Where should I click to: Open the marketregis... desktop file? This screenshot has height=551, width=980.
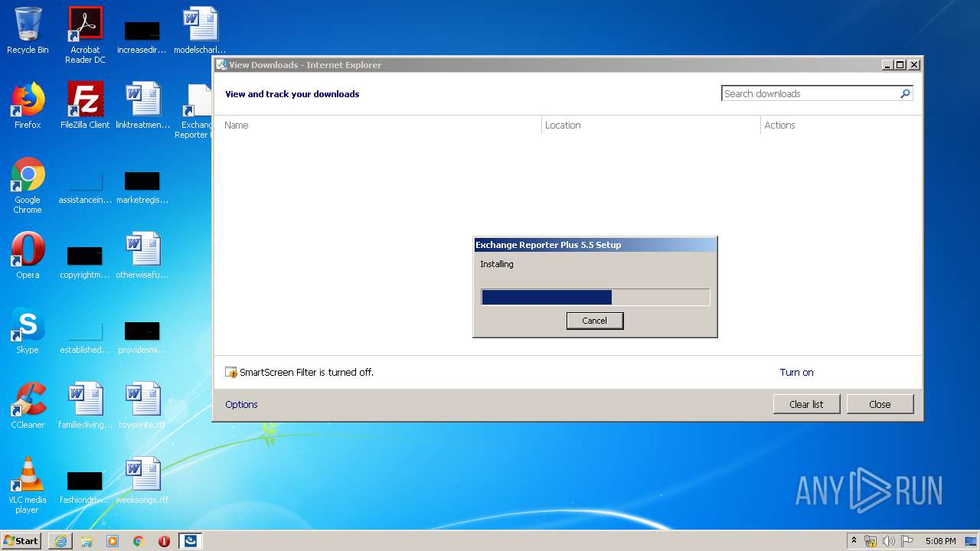pyautogui.click(x=142, y=187)
